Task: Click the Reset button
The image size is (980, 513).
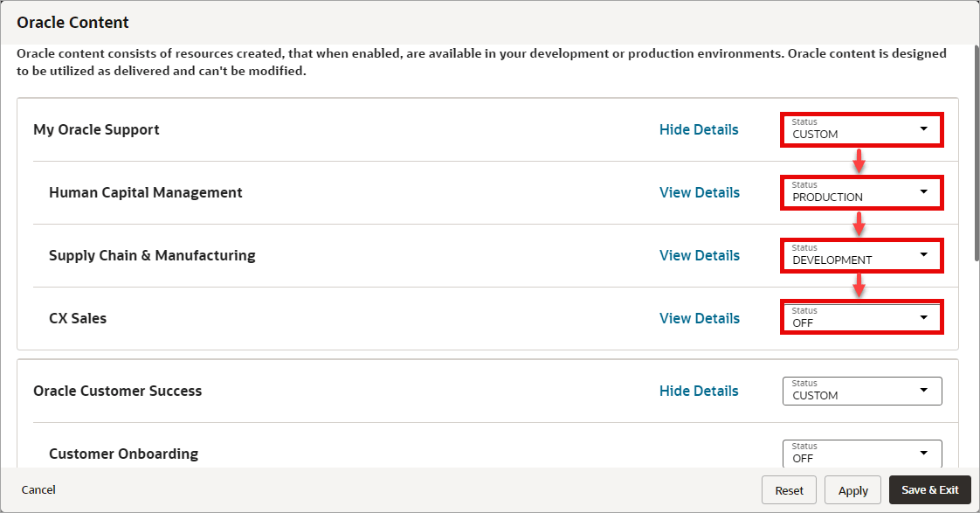Action: point(789,490)
